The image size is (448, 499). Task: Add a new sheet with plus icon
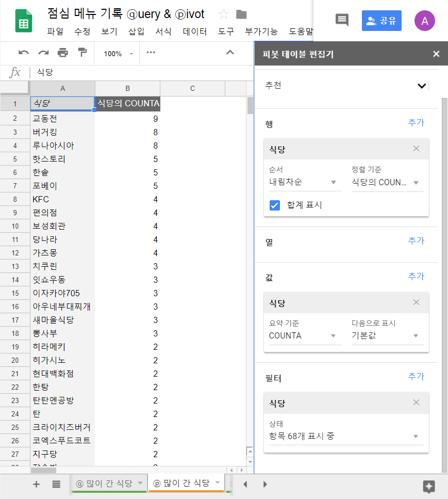[x=36, y=484]
